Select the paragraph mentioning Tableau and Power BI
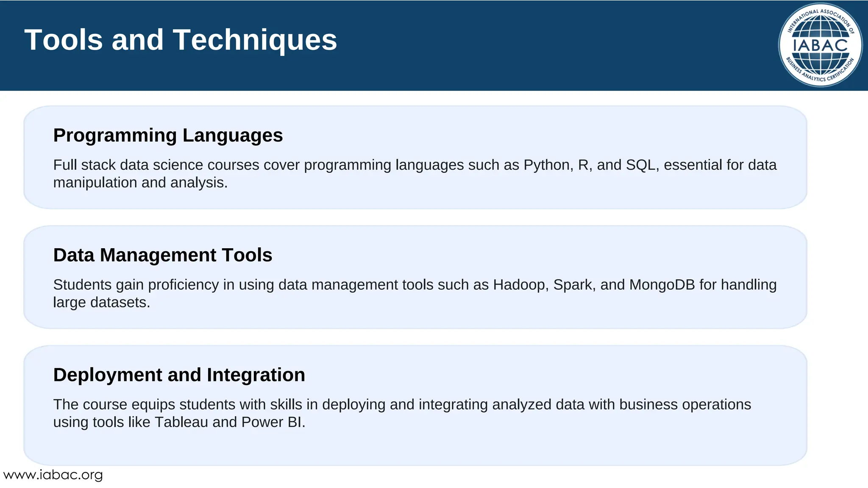This screenshot has width=868, height=488. [x=402, y=413]
